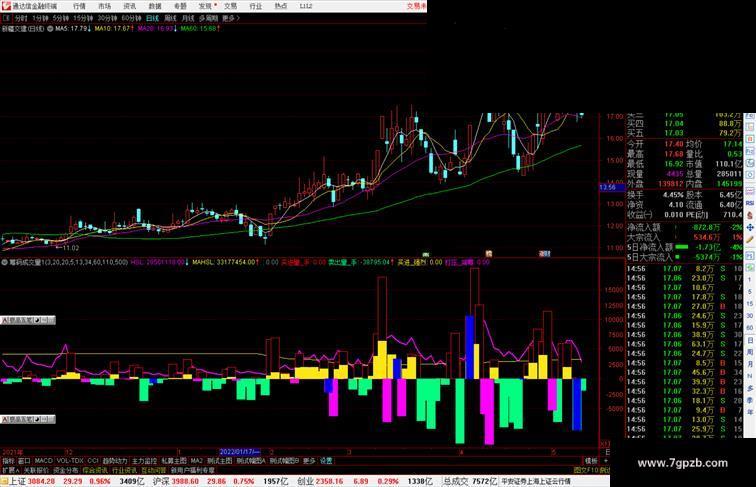Switch to 5分钟 period
The height and width of the screenshot is (487, 756).
pyautogui.click(x=61, y=18)
